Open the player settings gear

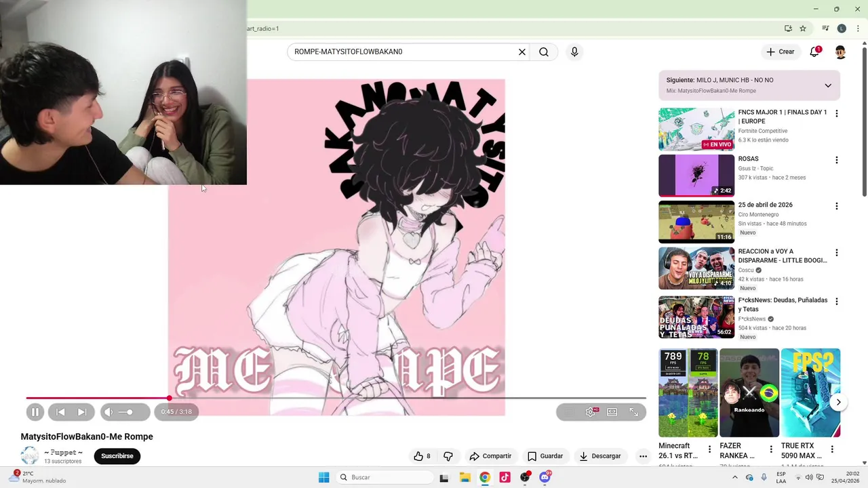591,411
